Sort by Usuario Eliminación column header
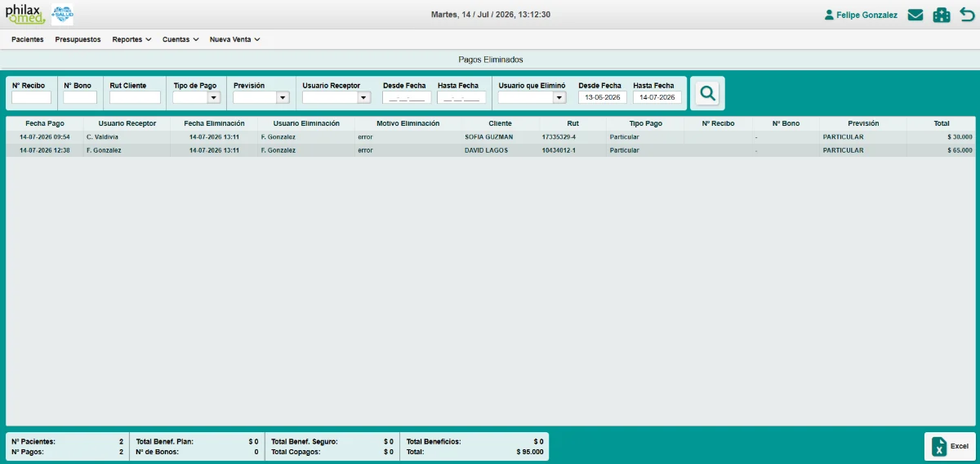Screen dimensions: 980x464 coord(306,123)
